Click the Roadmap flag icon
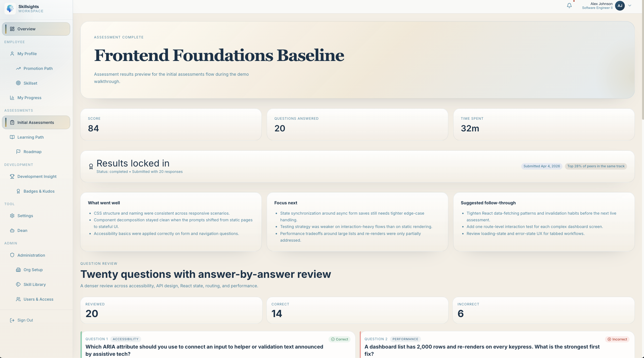644x358 pixels. pyautogui.click(x=18, y=152)
